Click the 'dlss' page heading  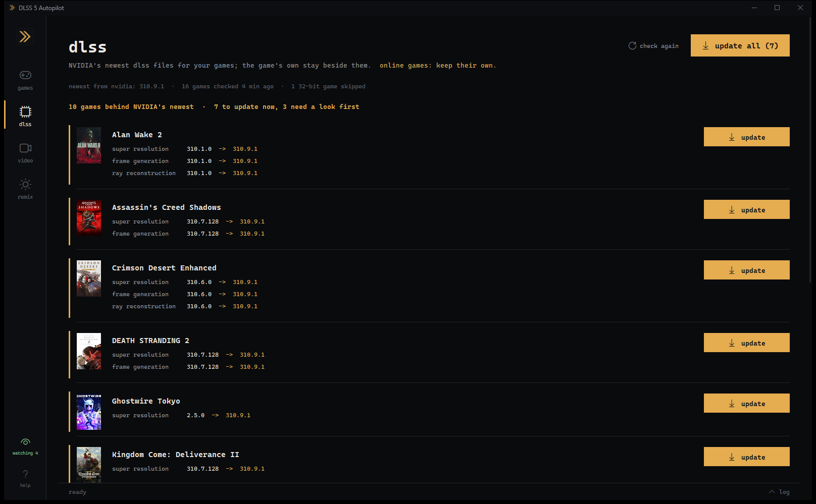[x=87, y=47]
